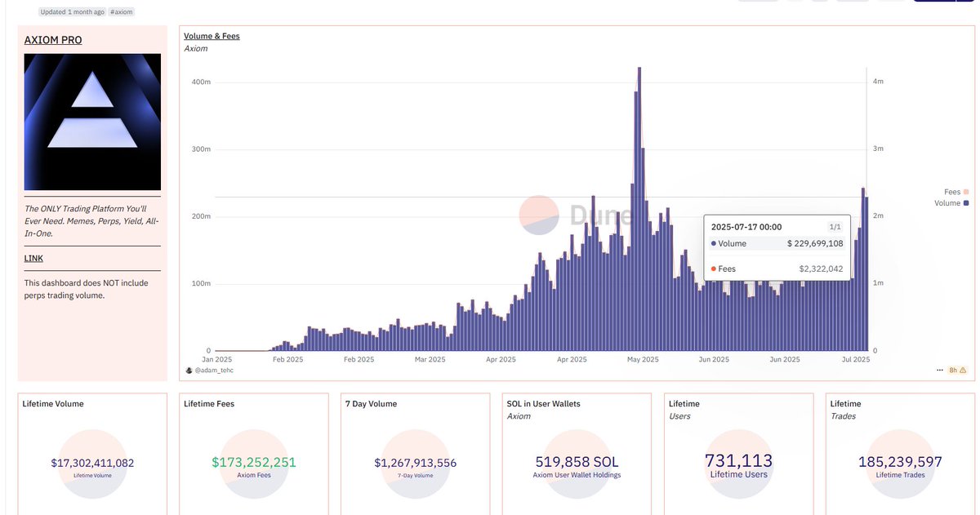The image size is (980, 515).
Task: Click the perps trading volume disclaimer text
Action: click(x=87, y=289)
